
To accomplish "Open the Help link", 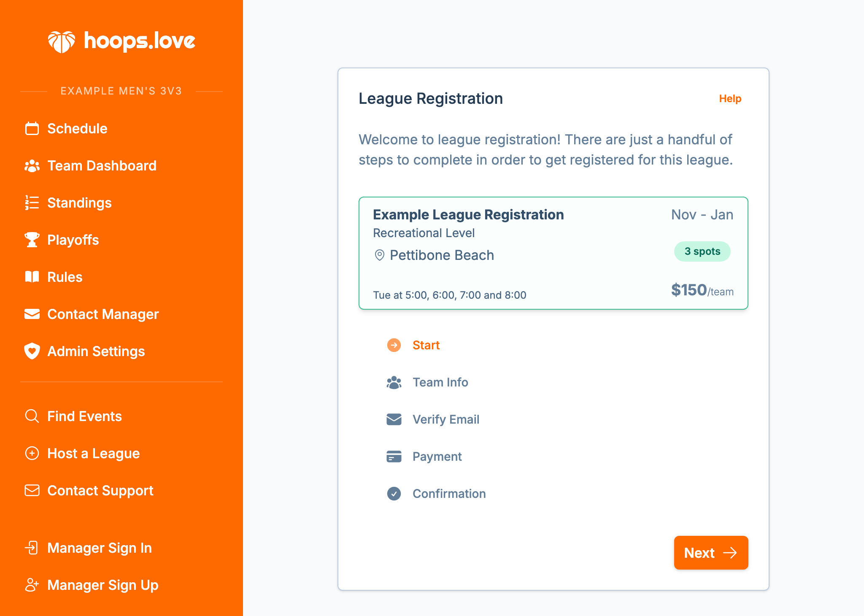I will pyautogui.click(x=730, y=98).
